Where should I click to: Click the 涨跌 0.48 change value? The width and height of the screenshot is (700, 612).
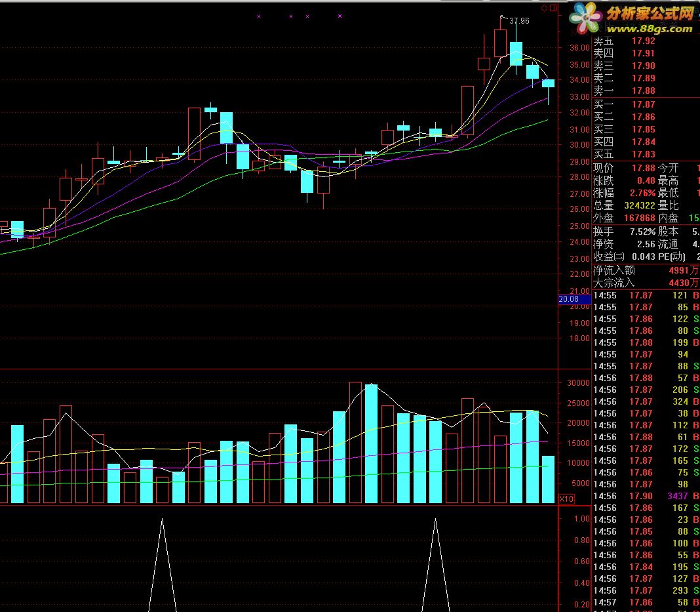click(646, 181)
